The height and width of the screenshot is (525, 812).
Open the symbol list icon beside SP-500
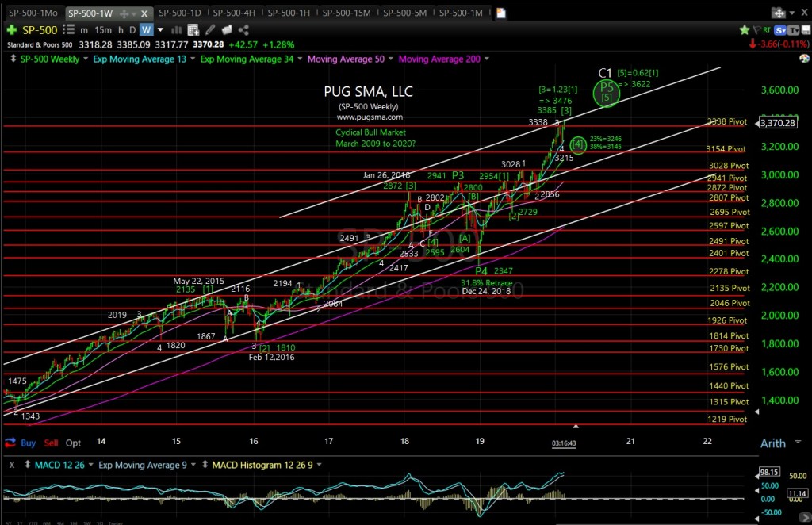point(68,29)
